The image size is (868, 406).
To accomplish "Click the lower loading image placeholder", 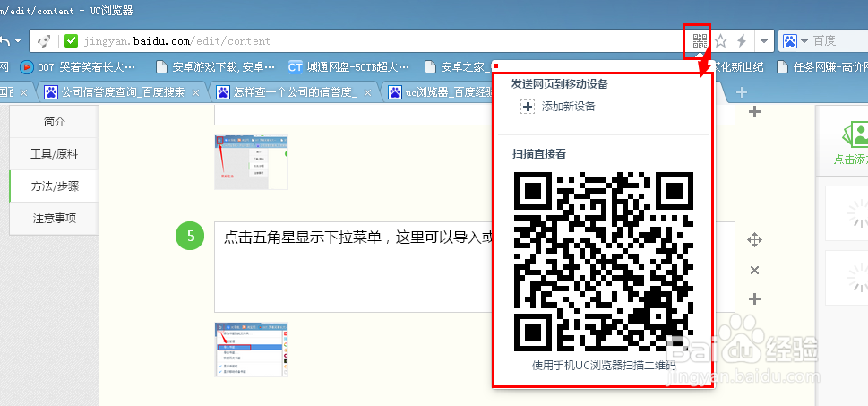I will click(x=847, y=278).
